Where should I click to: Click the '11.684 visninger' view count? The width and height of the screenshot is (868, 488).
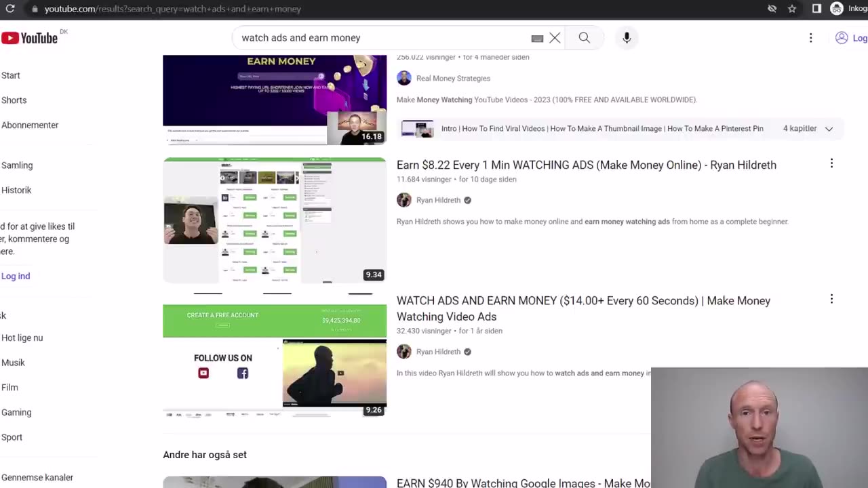pos(424,180)
